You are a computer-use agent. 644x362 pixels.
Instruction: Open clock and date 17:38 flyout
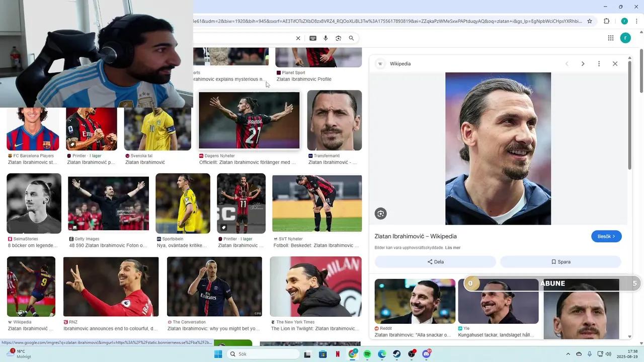tap(628, 354)
